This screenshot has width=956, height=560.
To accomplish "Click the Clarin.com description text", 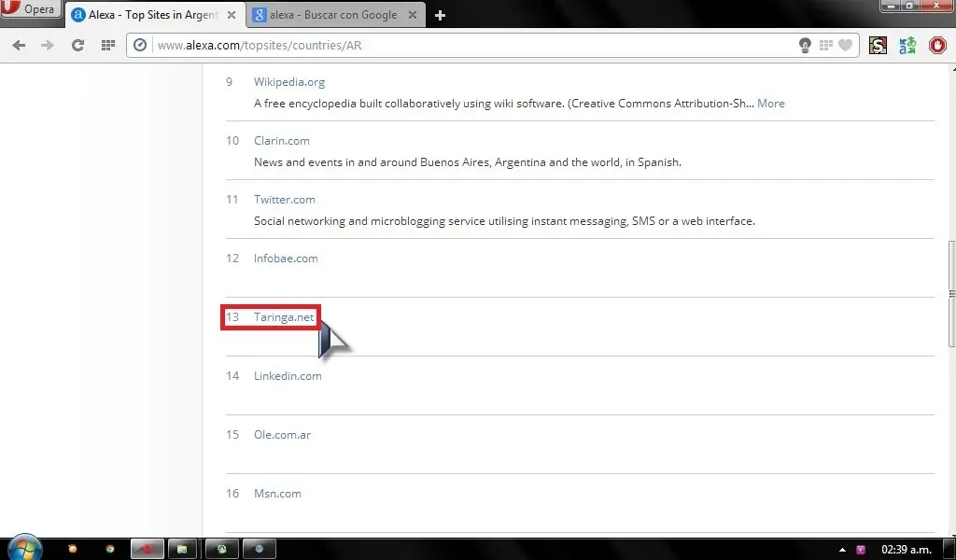I will (468, 162).
